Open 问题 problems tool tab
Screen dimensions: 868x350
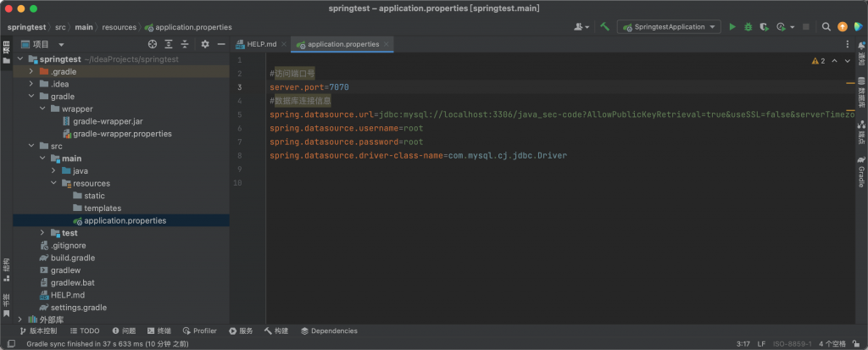(x=124, y=331)
